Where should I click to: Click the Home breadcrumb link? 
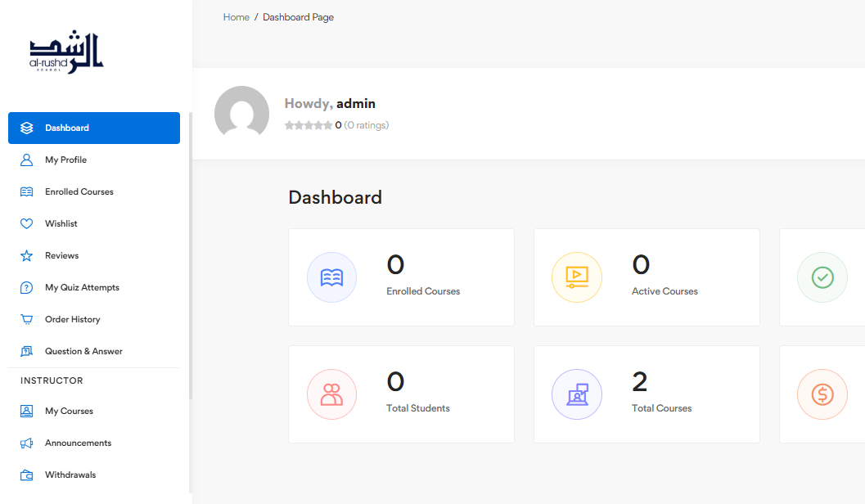[x=237, y=17]
